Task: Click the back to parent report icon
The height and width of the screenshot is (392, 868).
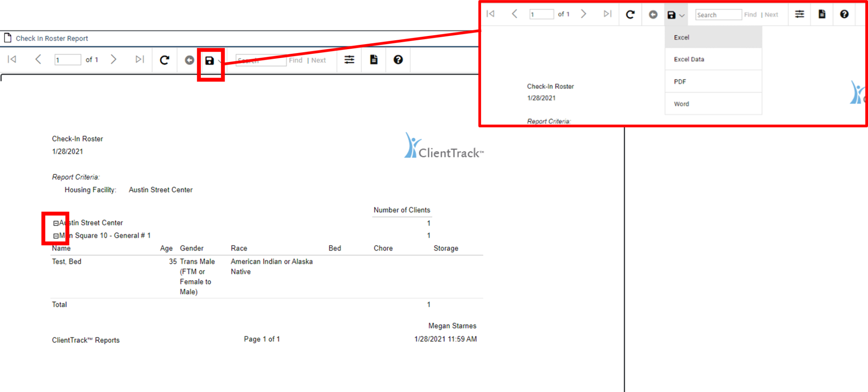Action: pos(189,60)
